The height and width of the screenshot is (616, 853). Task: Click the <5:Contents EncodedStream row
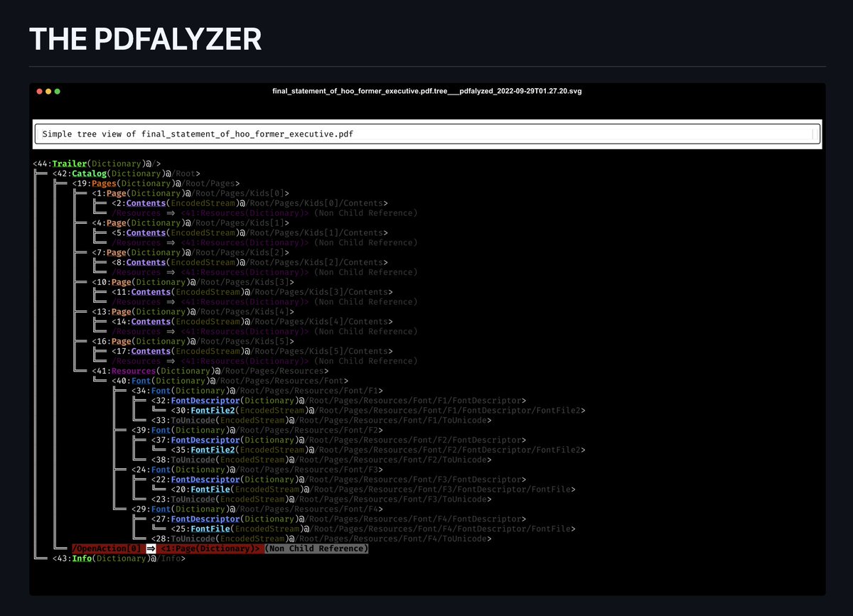coord(250,233)
